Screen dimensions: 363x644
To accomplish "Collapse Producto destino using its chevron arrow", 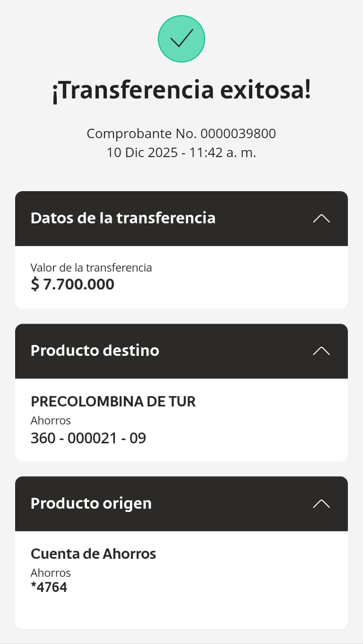I will pos(321,351).
